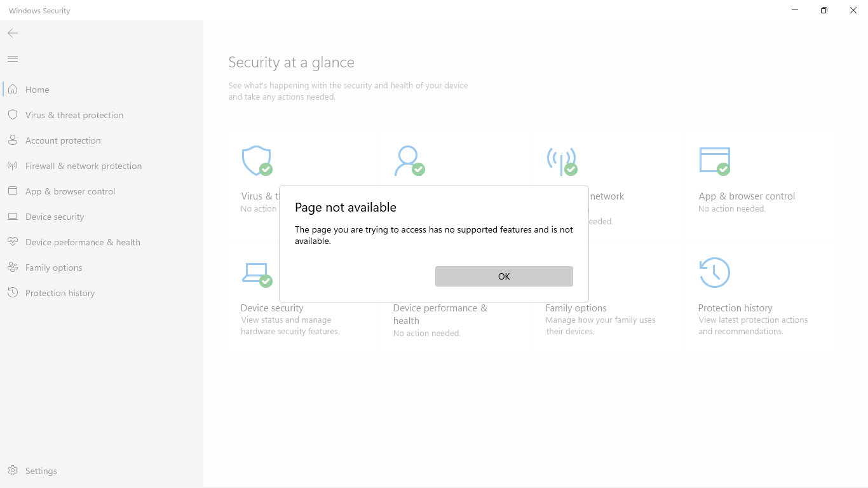Screen dimensions: 868x488
Task: Select Home in the navigation pane
Action: coord(37,89)
